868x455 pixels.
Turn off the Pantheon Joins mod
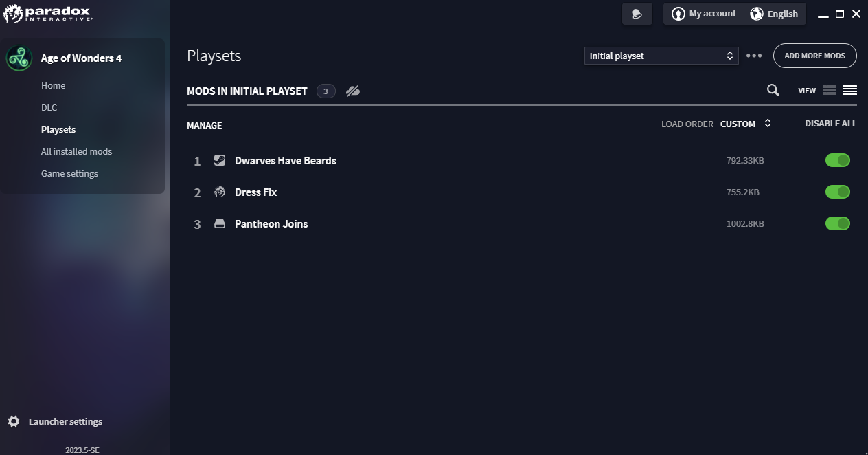837,223
